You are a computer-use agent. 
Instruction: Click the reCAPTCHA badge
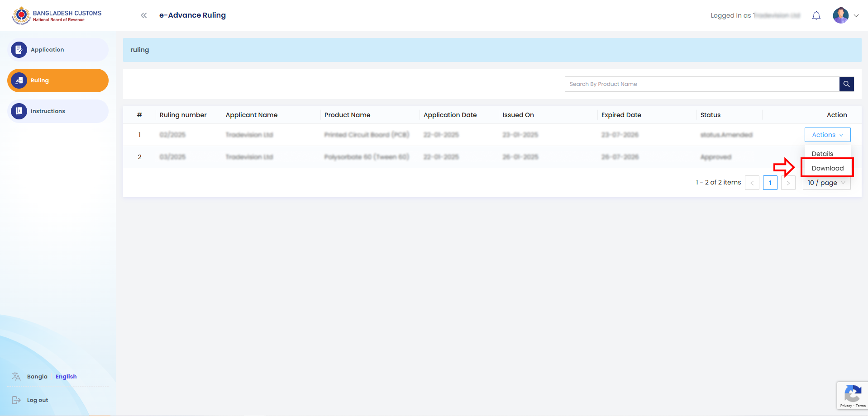pyautogui.click(x=853, y=396)
